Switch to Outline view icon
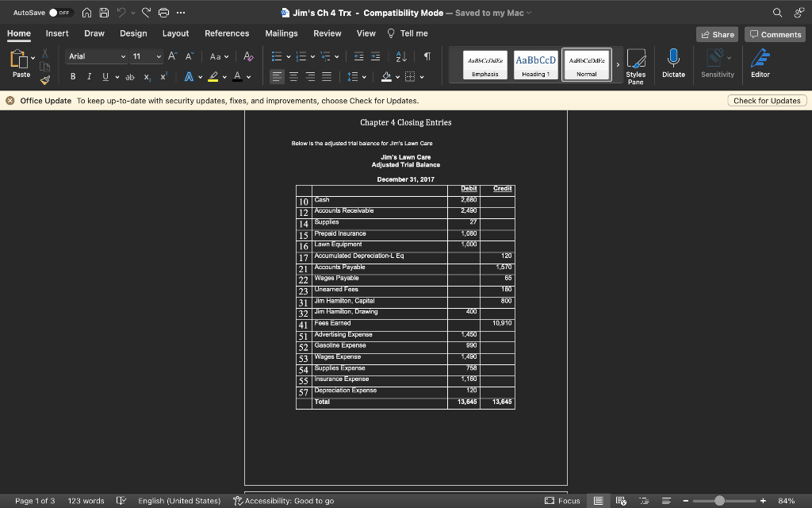Viewport: 812px width, 508px height. pyautogui.click(x=644, y=501)
